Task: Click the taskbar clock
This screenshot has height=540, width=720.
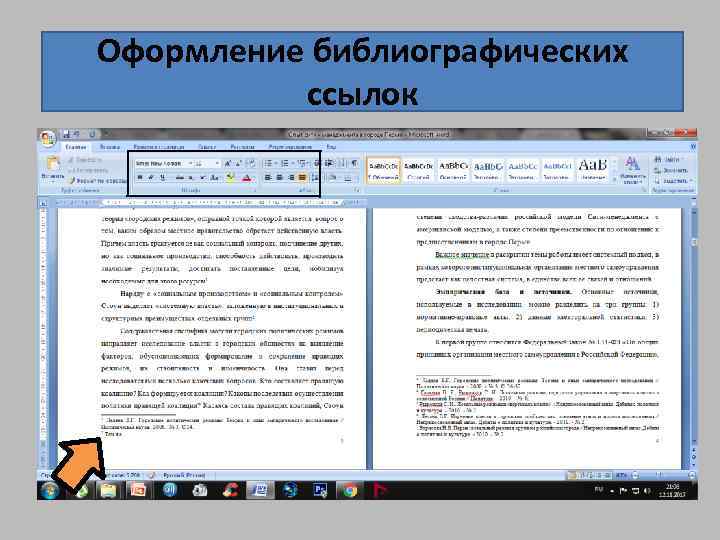Action: coord(673,490)
